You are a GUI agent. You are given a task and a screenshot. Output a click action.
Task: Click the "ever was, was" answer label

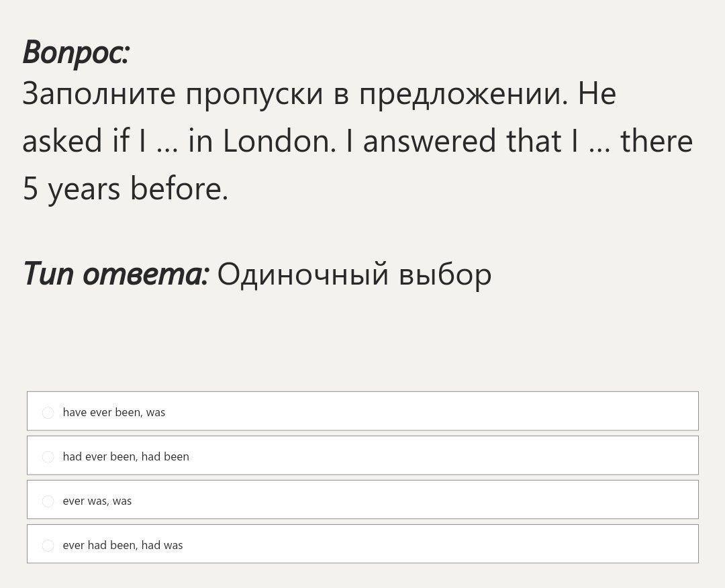(x=97, y=501)
